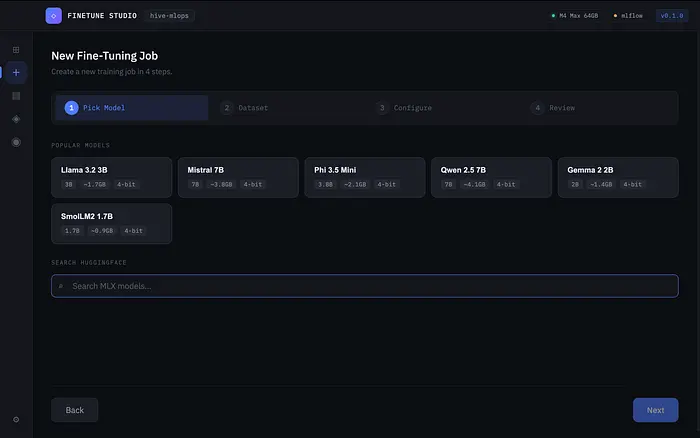
Task: Click the Back button
Action: (75, 410)
